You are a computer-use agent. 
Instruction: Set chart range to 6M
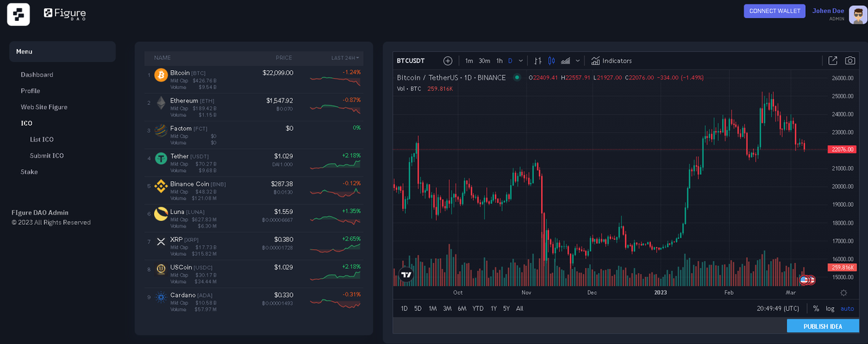[461, 309]
